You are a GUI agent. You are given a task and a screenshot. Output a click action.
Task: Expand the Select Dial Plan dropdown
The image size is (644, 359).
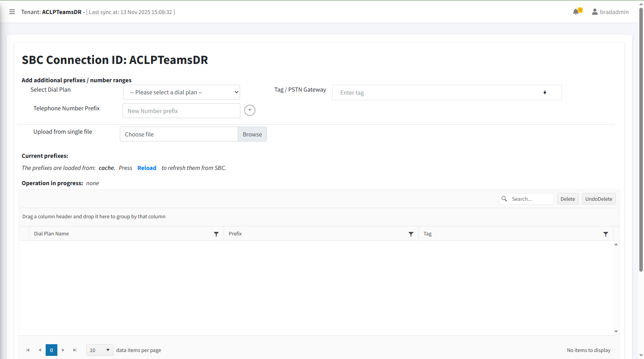(x=181, y=92)
